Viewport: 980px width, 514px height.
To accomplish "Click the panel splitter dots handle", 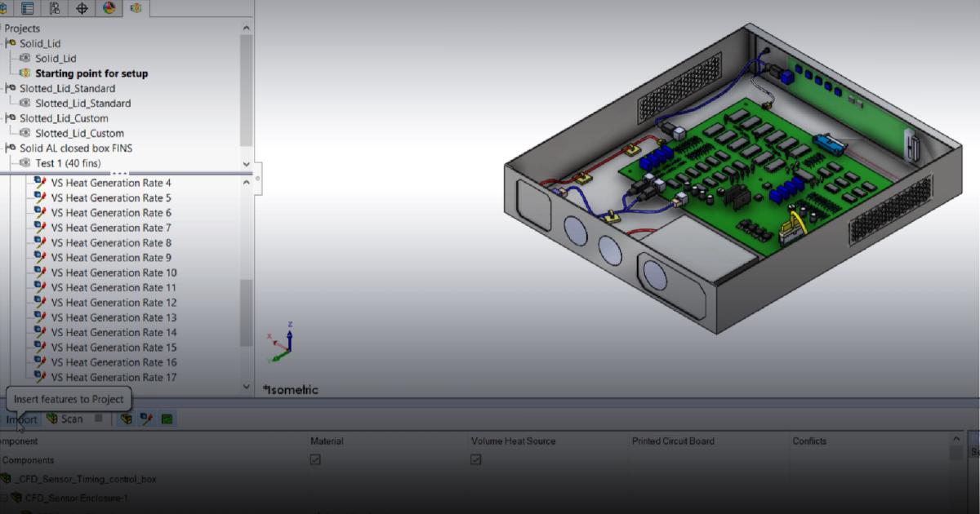I will 120,173.
